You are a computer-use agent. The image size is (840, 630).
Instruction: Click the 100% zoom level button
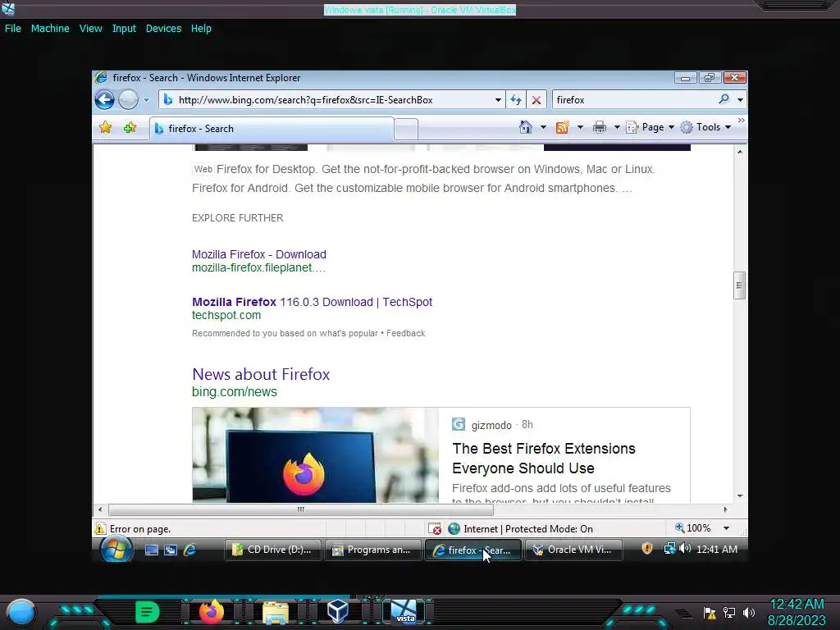coord(692,528)
